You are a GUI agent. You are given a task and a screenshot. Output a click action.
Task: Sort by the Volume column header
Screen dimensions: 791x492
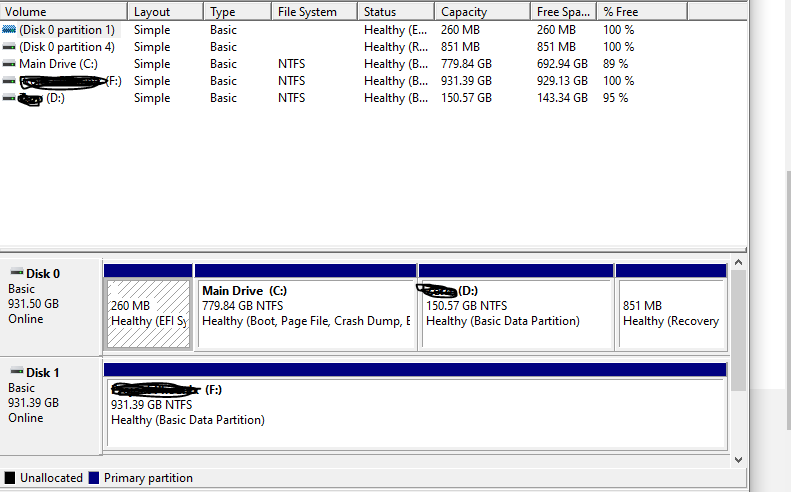pos(64,12)
